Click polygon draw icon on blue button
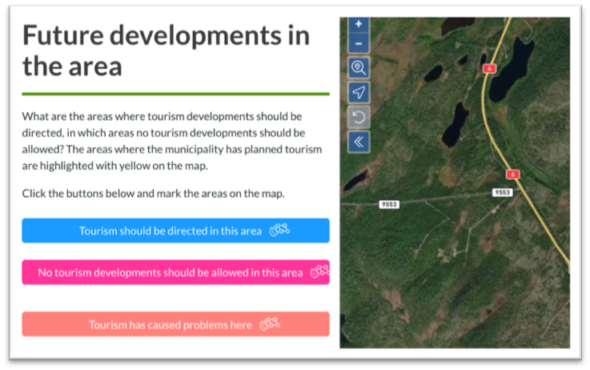590x370 pixels. (x=280, y=230)
